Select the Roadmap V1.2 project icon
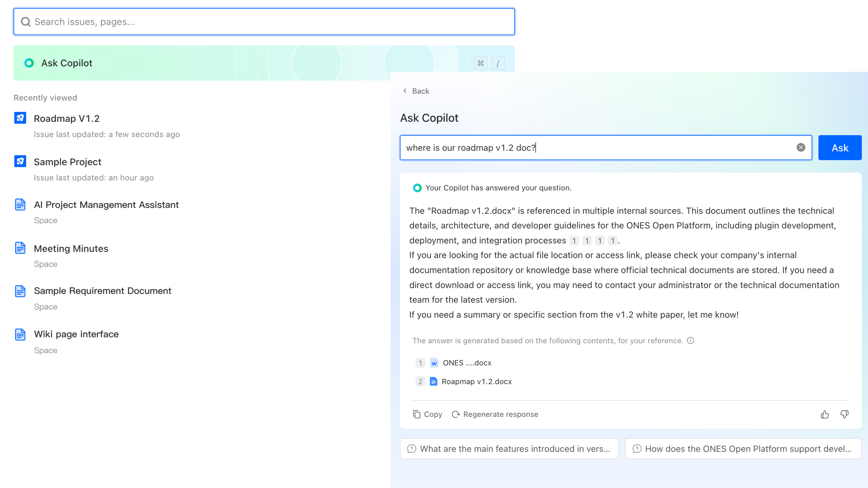 pyautogui.click(x=20, y=118)
